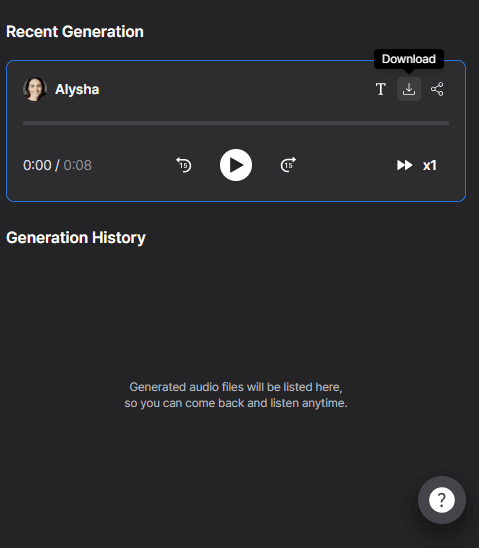The width and height of the screenshot is (479, 548).
Task: Show the transcript with the T icon
Action: (380, 89)
